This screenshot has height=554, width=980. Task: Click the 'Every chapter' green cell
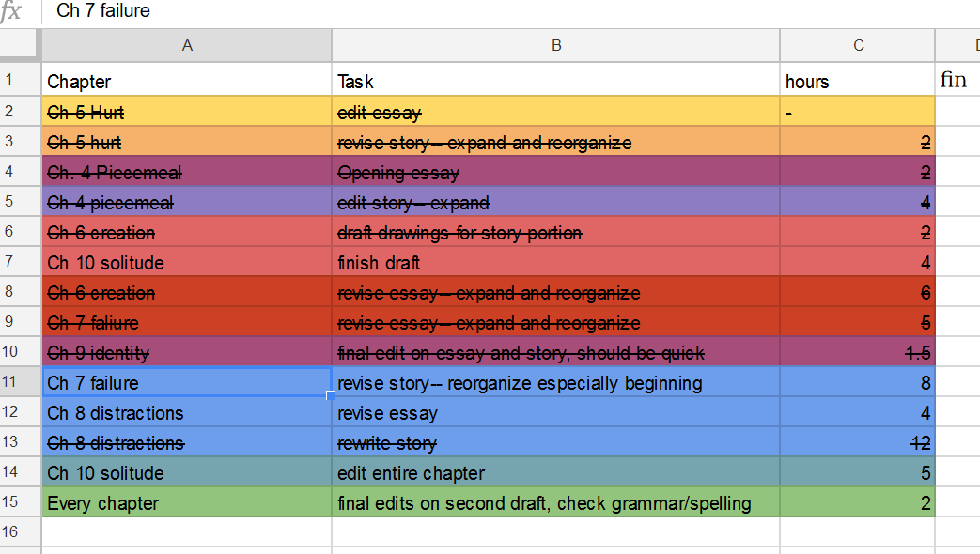187,503
